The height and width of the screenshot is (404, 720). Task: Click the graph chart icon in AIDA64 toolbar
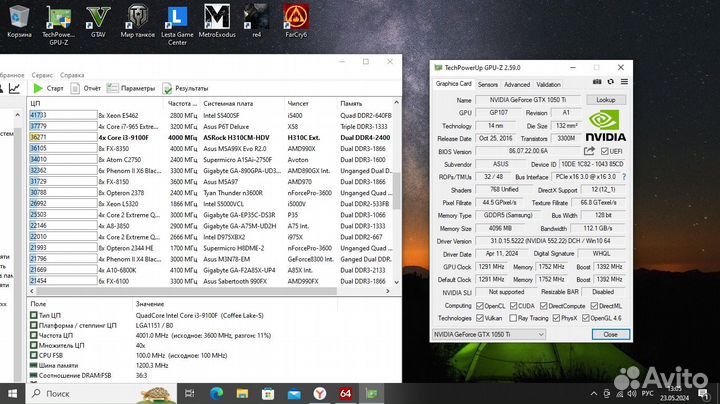click(x=14, y=88)
